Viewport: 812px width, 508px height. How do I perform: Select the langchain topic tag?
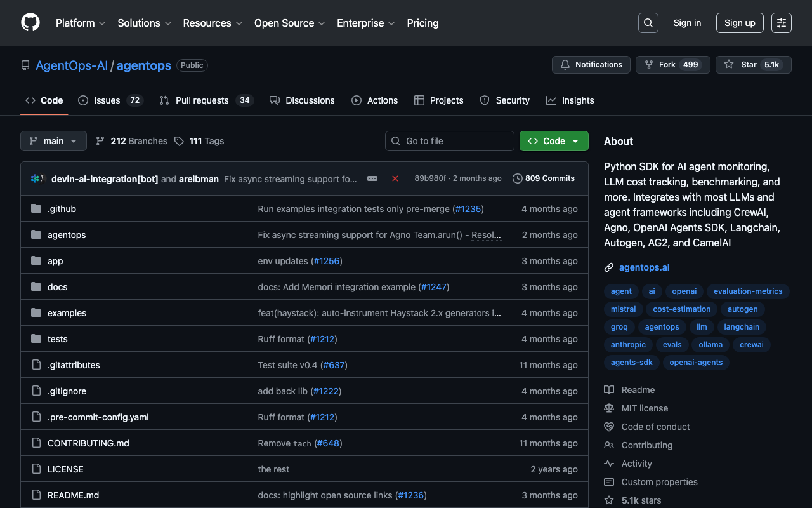click(741, 327)
